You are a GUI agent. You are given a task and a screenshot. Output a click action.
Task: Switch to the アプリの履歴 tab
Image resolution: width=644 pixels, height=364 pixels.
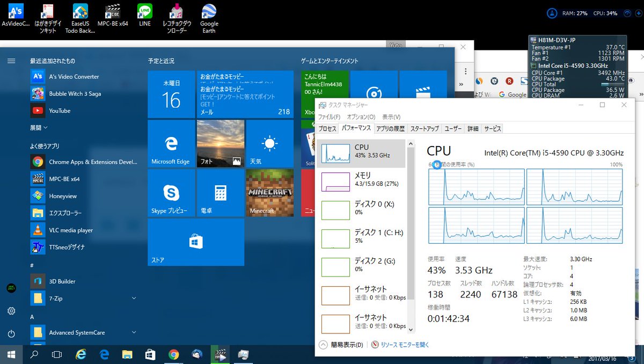pyautogui.click(x=391, y=129)
